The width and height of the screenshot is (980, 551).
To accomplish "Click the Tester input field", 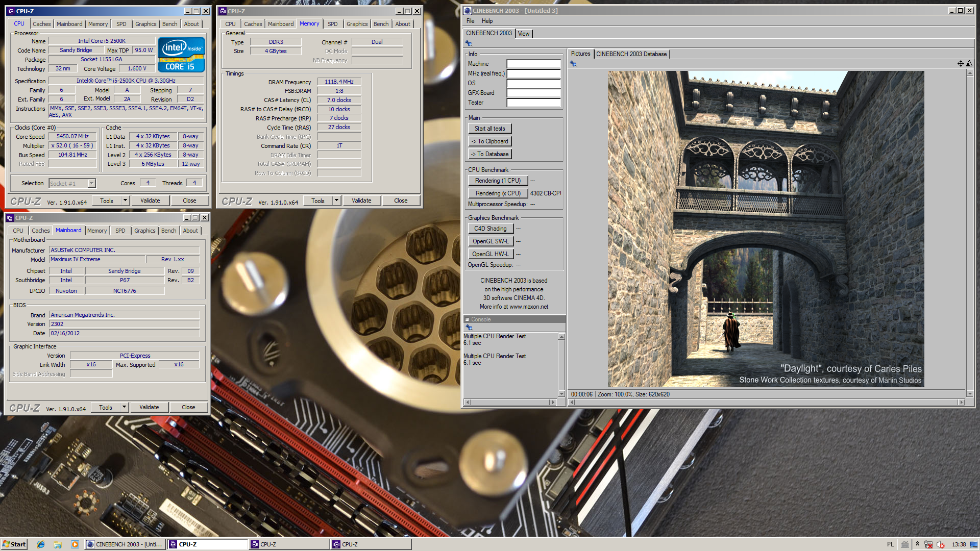I will click(x=533, y=103).
